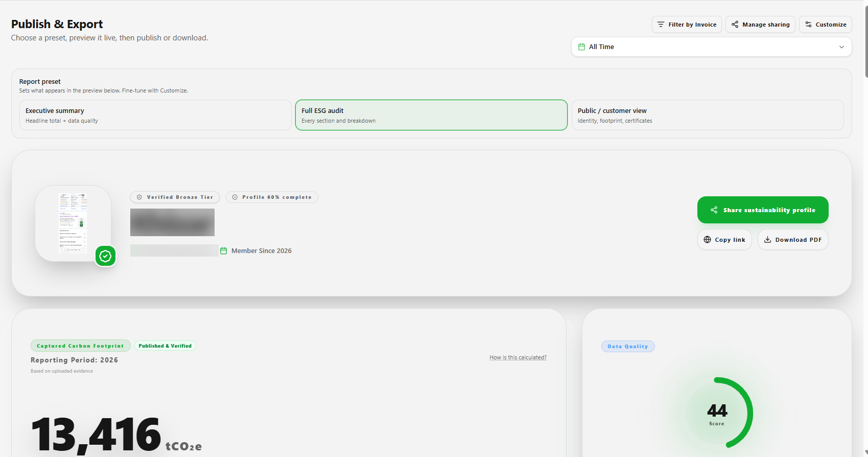The image size is (868, 457).
Task: Click the Profile 60% complete badge
Action: (272, 197)
